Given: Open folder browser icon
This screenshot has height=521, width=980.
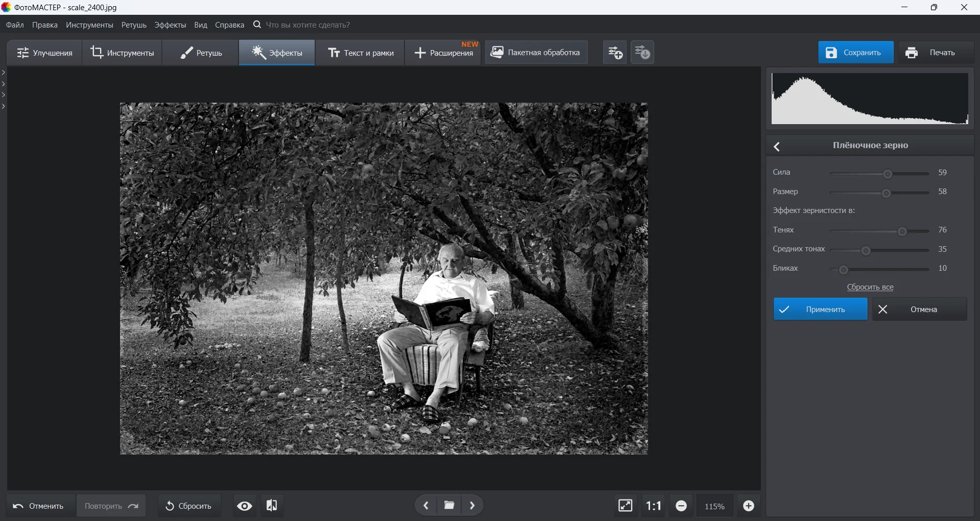Looking at the screenshot, I should [449, 505].
